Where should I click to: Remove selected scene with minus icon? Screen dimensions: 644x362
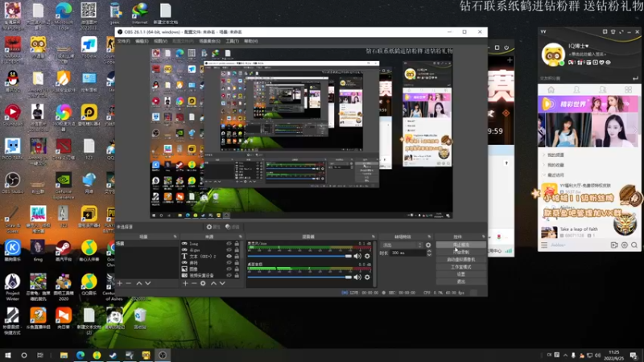[x=128, y=283]
